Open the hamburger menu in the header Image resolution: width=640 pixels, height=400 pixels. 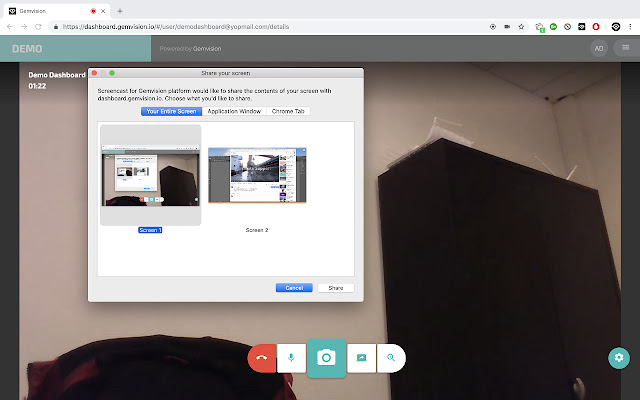point(625,48)
